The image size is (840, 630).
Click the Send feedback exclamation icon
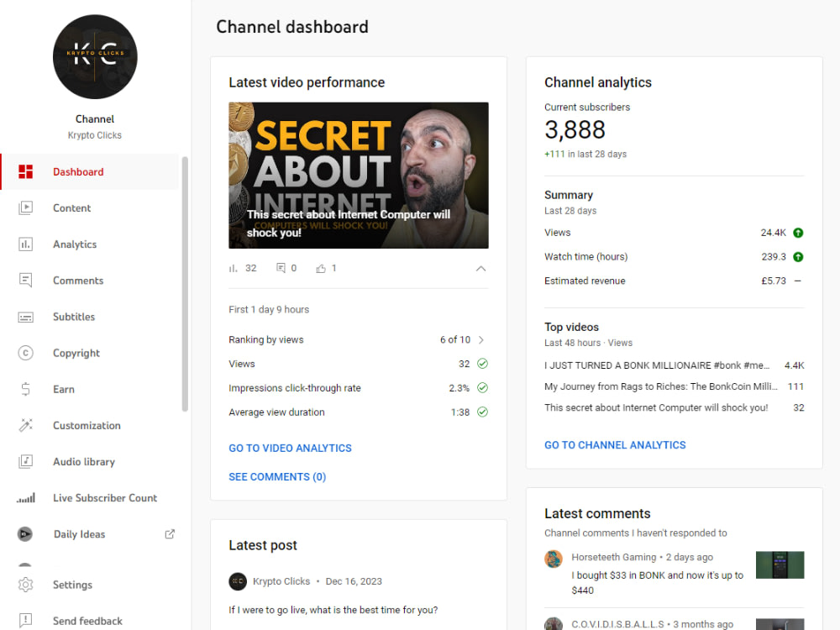pyautogui.click(x=26, y=621)
